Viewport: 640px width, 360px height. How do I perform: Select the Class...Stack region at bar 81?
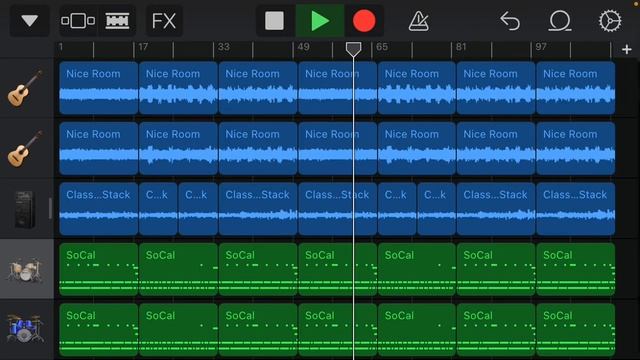(x=496, y=209)
